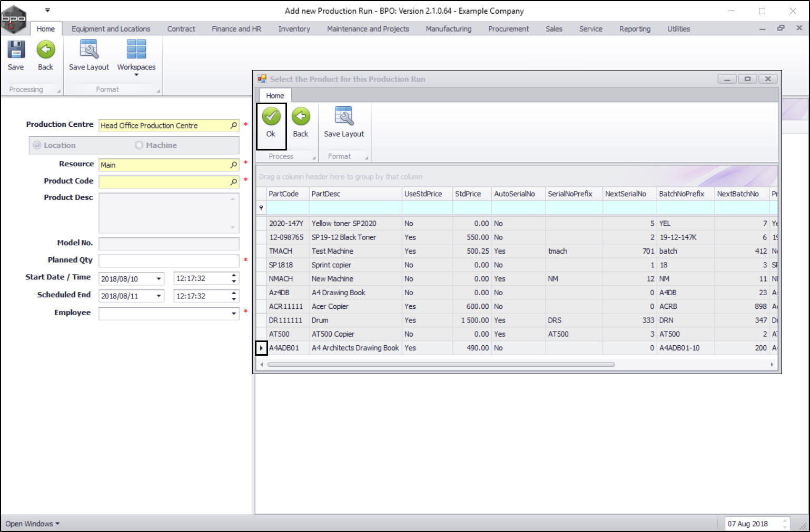The image size is (810, 532).
Task: Select the Machine radio button
Action: click(x=139, y=145)
